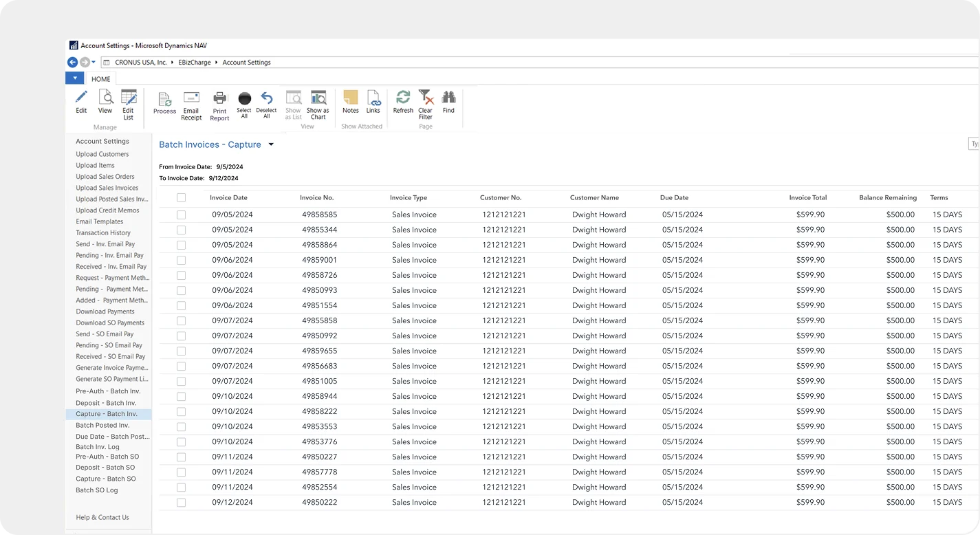Screen dimensions: 980x535
Task: Run the Process ribbon action
Action: tap(164, 99)
